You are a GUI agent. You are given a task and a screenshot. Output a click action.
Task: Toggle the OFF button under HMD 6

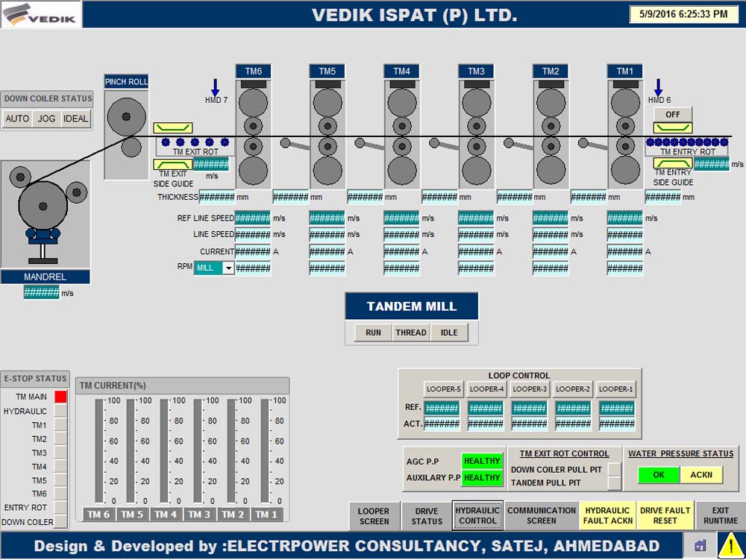(673, 115)
